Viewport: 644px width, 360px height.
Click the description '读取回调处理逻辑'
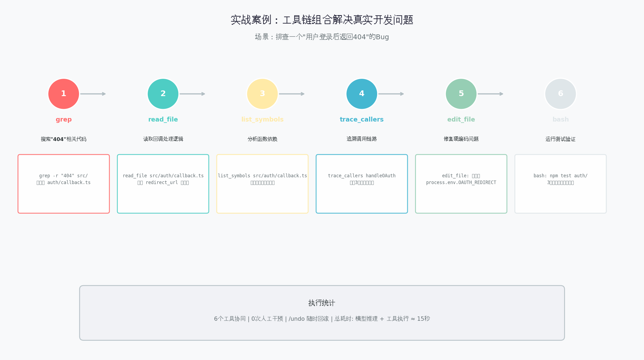pyautogui.click(x=163, y=139)
